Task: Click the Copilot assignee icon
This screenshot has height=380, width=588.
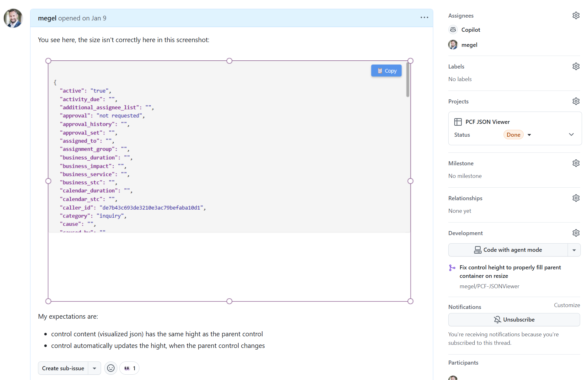Action: tap(453, 29)
